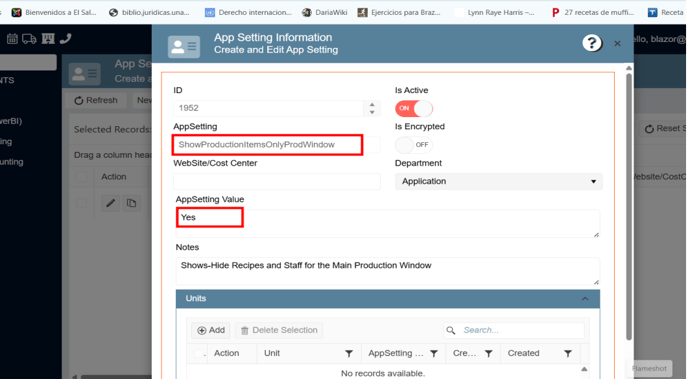Increase the ID value with up arrow
Viewport: 688px width, 379px height.
(372, 105)
